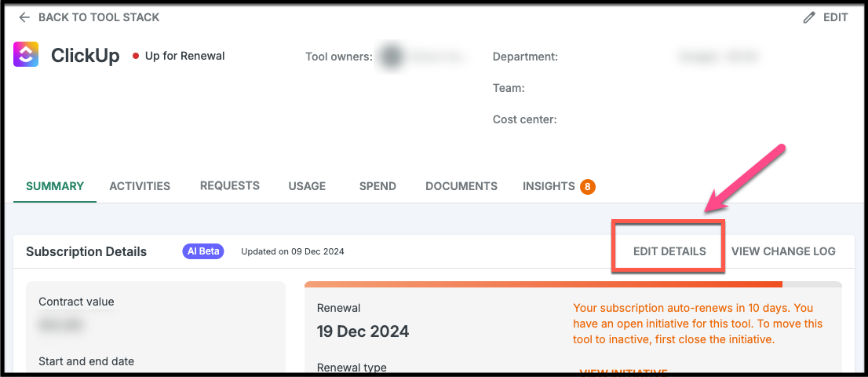Viewport: 868px width, 377px height.
Task: Switch to the Insights tab
Action: [x=549, y=186]
